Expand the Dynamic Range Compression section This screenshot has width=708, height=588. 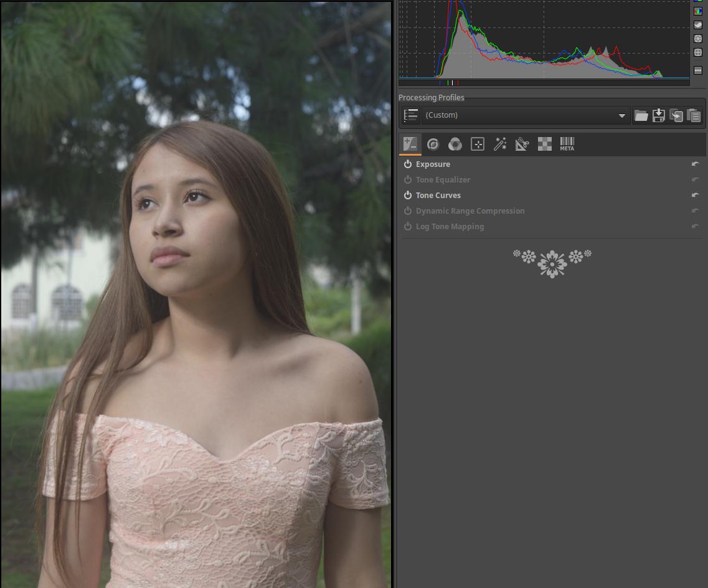point(470,211)
